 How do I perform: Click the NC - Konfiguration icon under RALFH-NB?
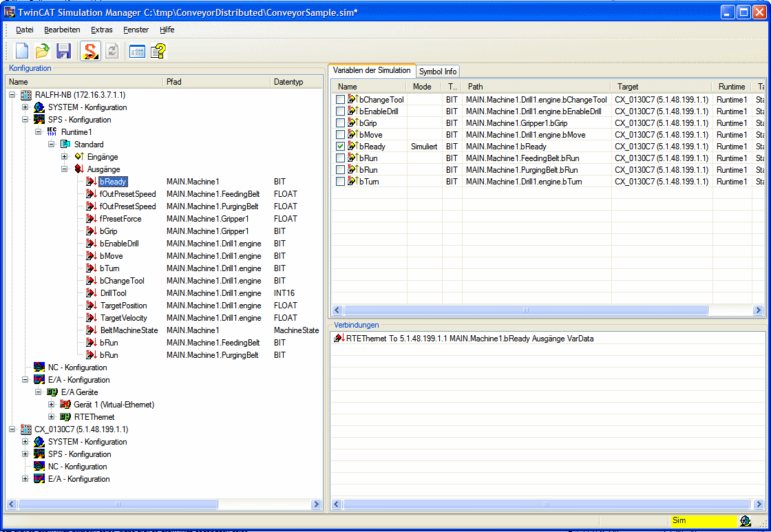(x=39, y=368)
